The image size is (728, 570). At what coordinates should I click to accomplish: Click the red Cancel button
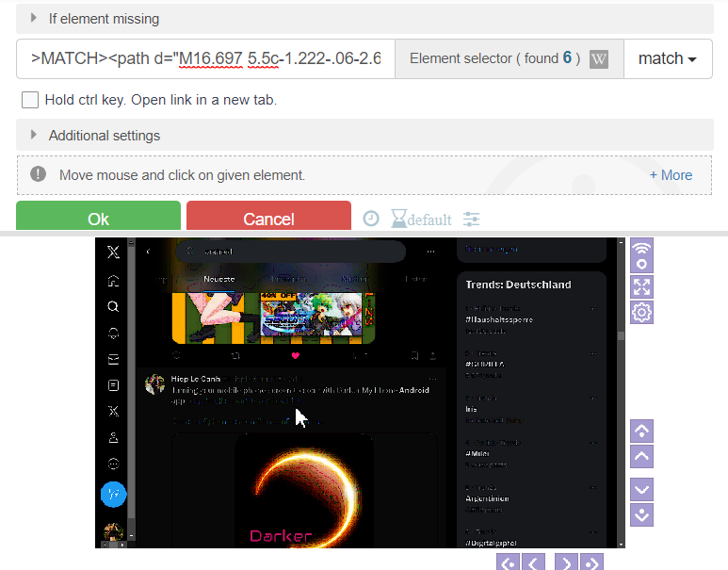tap(268, 216)
